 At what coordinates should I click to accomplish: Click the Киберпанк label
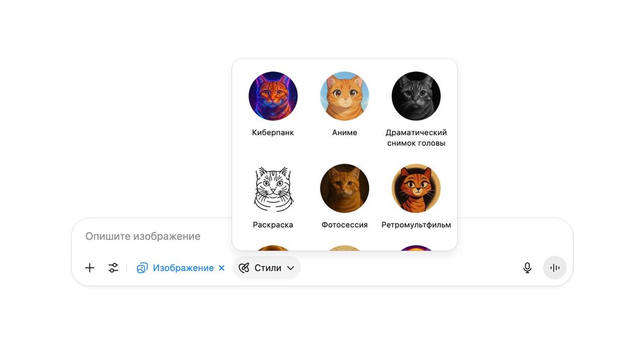click(273, 133)
